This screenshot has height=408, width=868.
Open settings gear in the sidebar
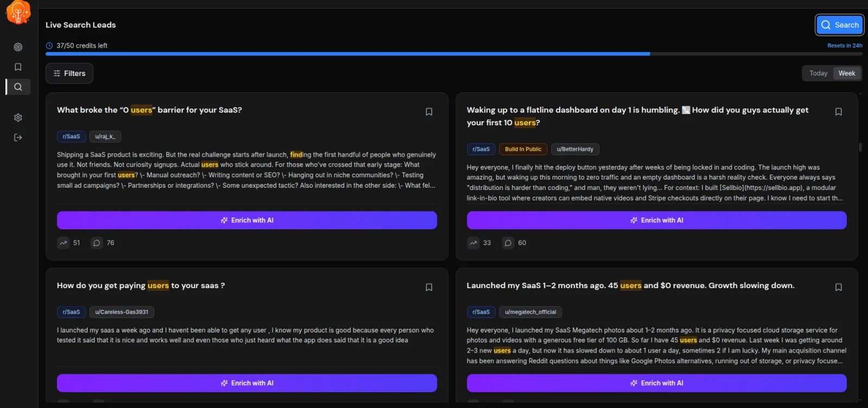pos(18,118)
